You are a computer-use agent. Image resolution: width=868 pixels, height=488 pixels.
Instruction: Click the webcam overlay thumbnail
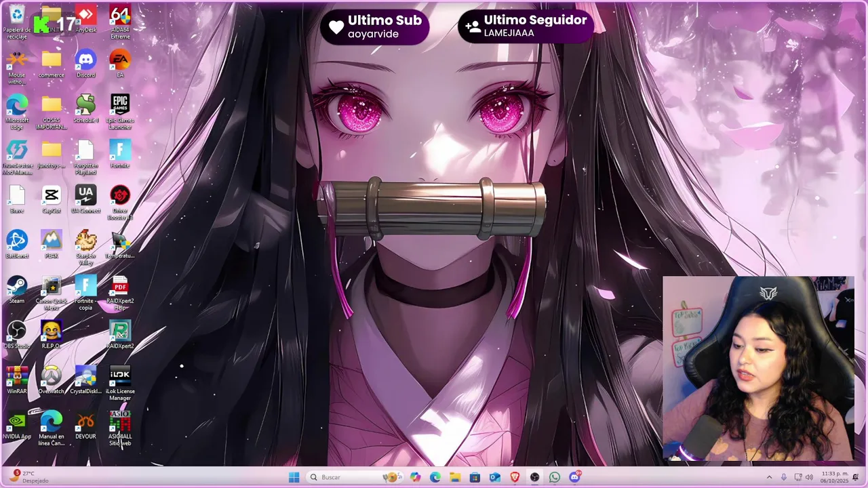(759, 369)
